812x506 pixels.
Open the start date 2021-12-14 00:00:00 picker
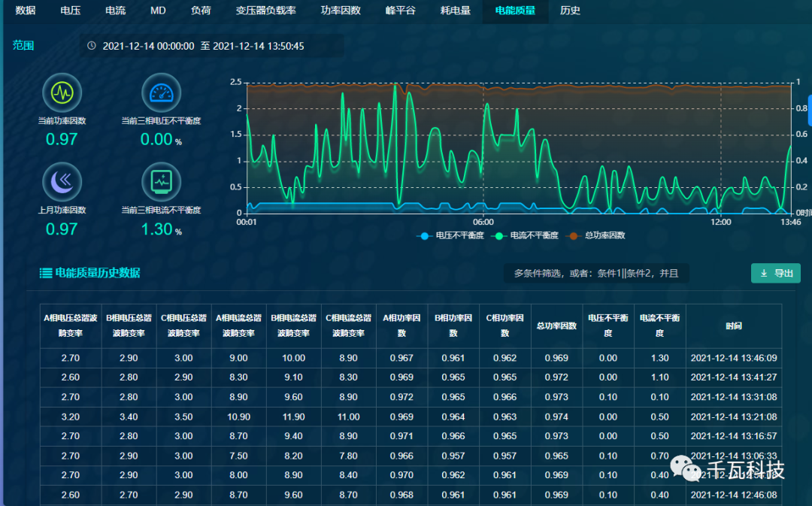tap(148, 46)
